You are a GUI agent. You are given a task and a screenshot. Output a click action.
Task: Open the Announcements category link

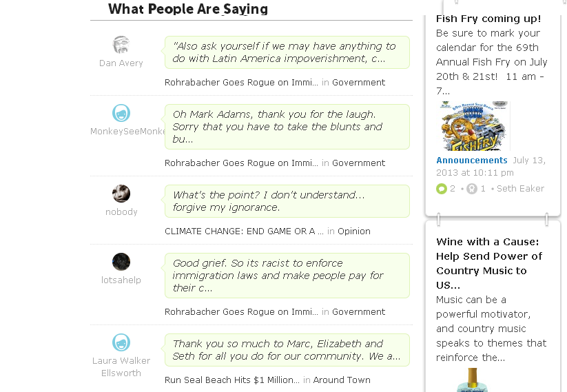tap(472, 161)
